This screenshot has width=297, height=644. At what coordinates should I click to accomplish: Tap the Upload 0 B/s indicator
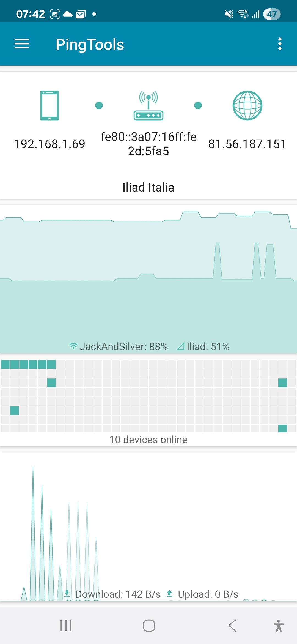click(x=203, y=594)
